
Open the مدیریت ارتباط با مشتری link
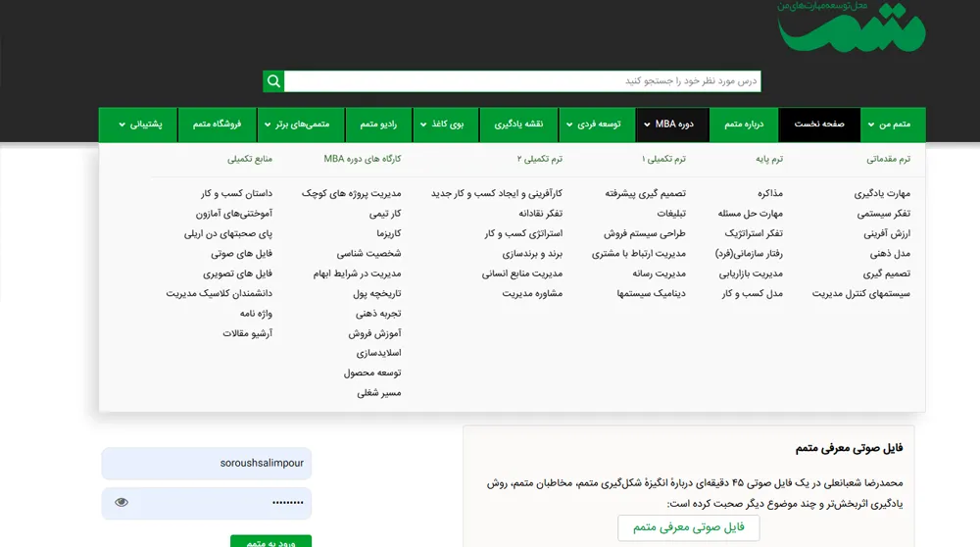[639, 254]
